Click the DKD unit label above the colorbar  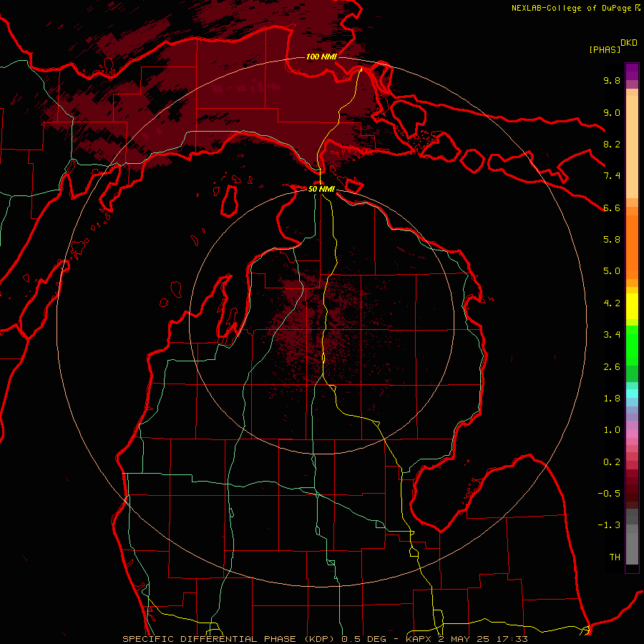[629, 43]
